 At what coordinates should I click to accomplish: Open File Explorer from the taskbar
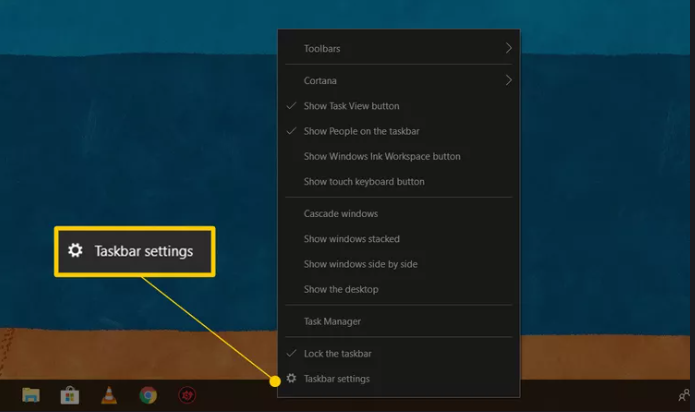31,395
